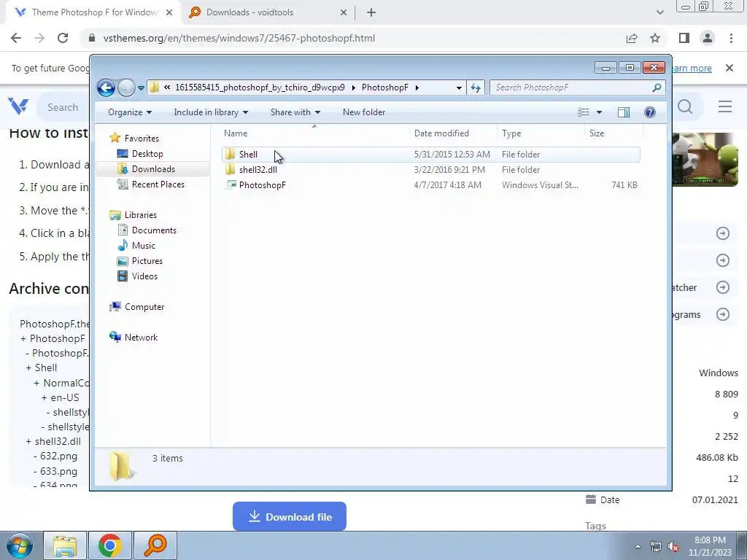Screen dimensions: 747x560
Task: Sort by Name column header
Action: coord(314,133)
